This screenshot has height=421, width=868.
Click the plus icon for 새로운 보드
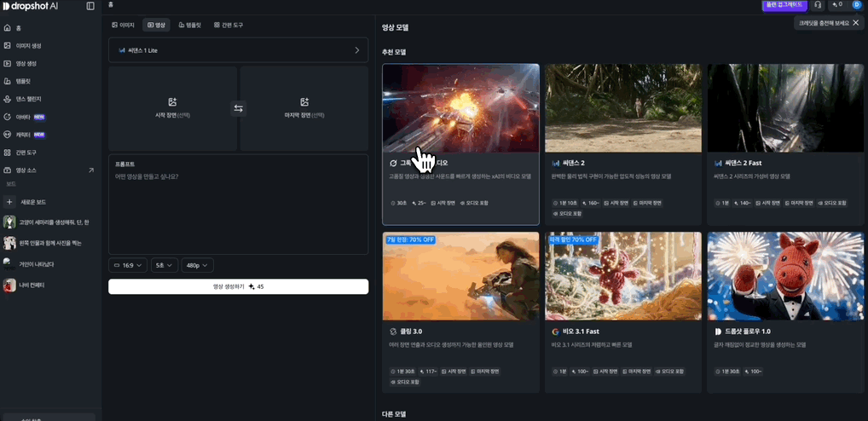[9, 202]
